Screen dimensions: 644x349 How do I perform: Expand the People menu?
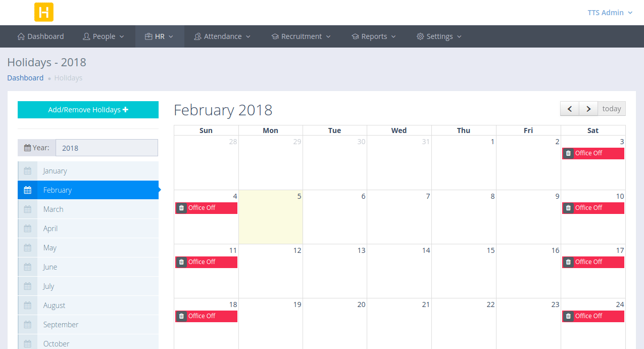tap(104, 36)
